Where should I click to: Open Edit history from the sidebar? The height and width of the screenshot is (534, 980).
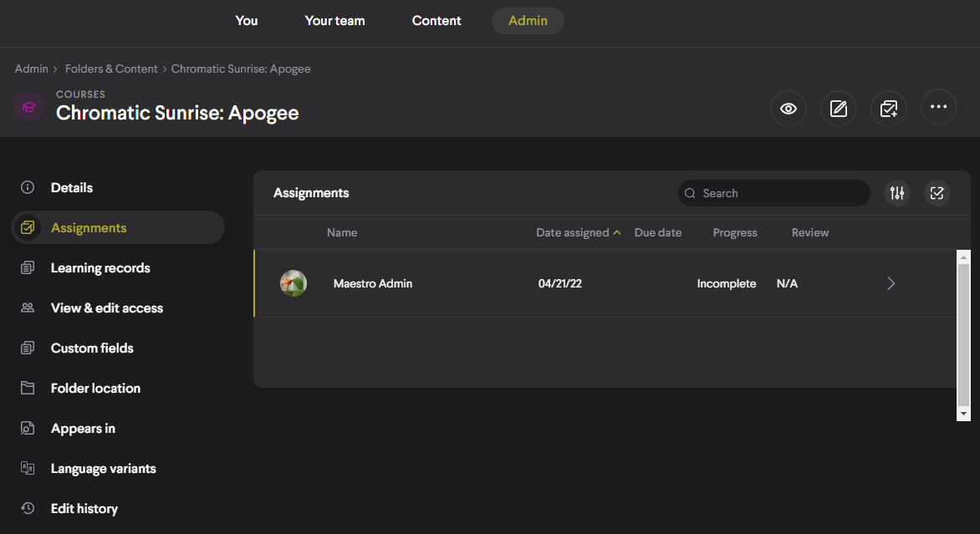[x=84, y=508]
